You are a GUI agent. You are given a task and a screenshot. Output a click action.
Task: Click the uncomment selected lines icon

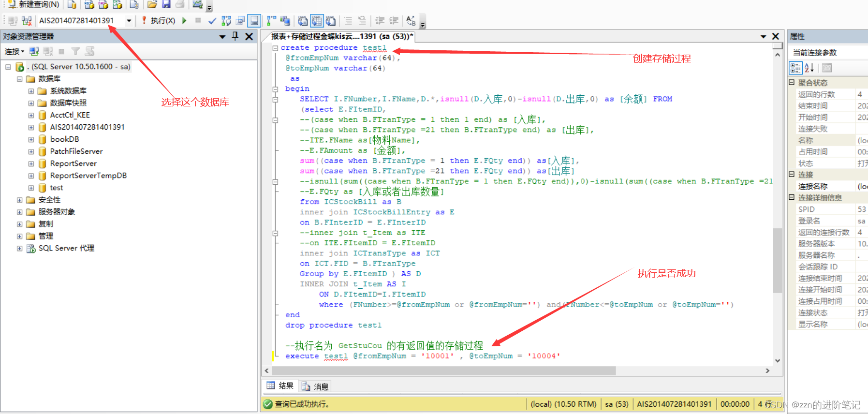362,21
